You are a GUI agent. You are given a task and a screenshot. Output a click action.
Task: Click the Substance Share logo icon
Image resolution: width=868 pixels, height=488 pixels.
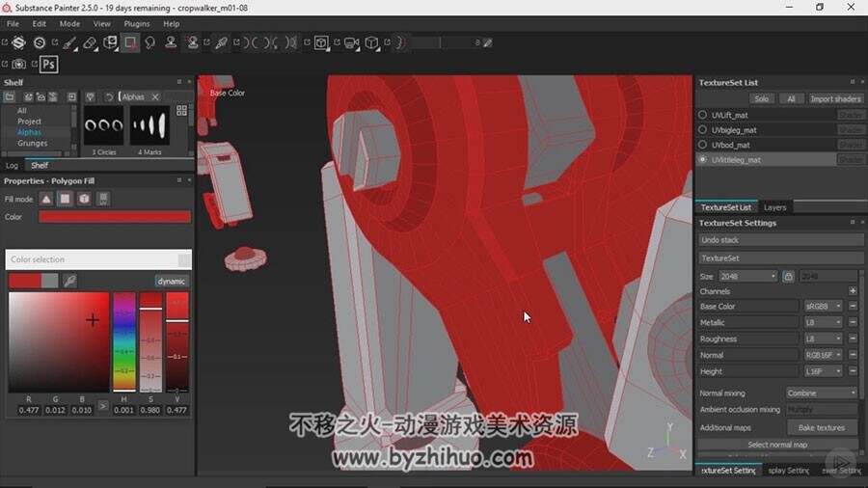tap(19, 43)
